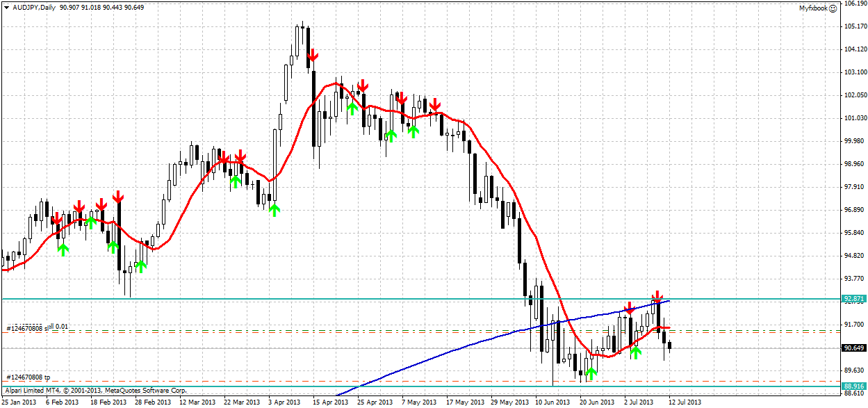Click the 91.700 price axis label
The height and width of the screenshot is (408, 868).
click(x=854, y=325)
